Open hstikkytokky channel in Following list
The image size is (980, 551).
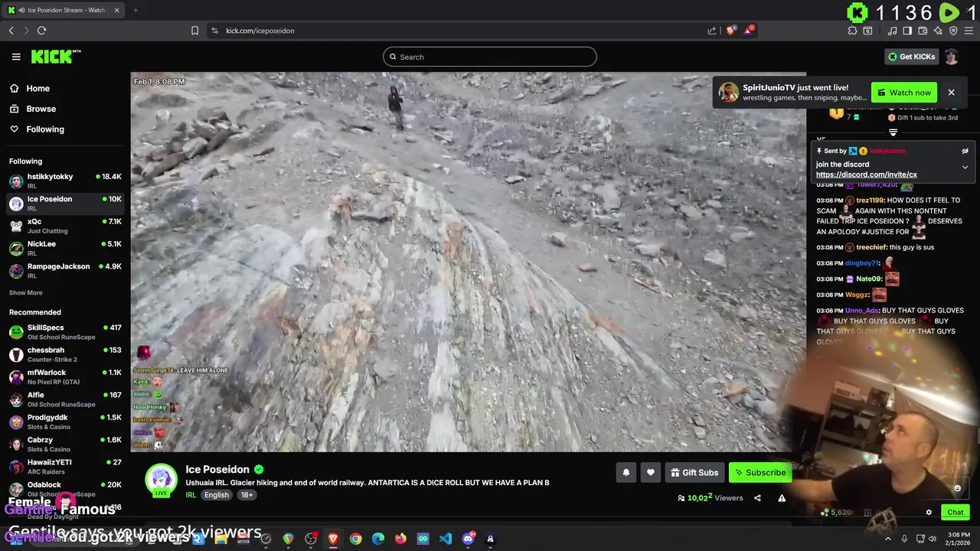[x=65, y=181]
